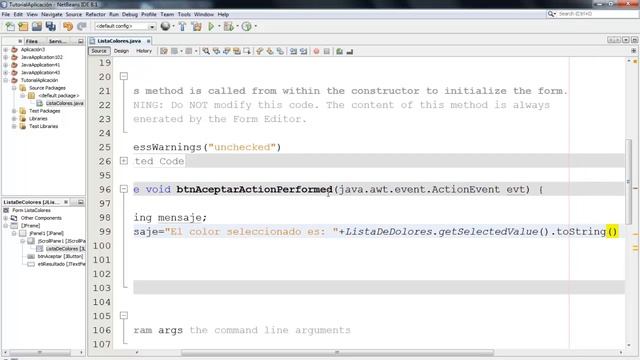
Task: Select btnAceptar [JButton] in the Navigator
Action: (60, 256)
